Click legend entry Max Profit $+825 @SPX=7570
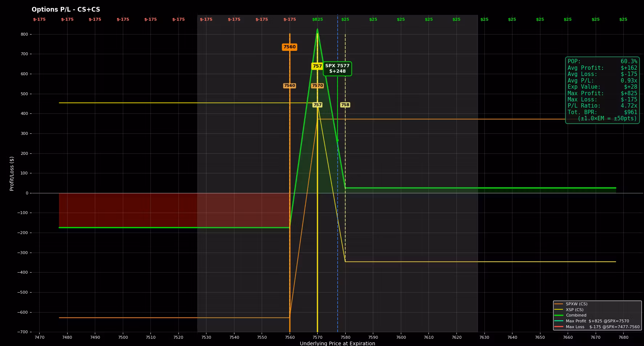 [x=597, y=321]
